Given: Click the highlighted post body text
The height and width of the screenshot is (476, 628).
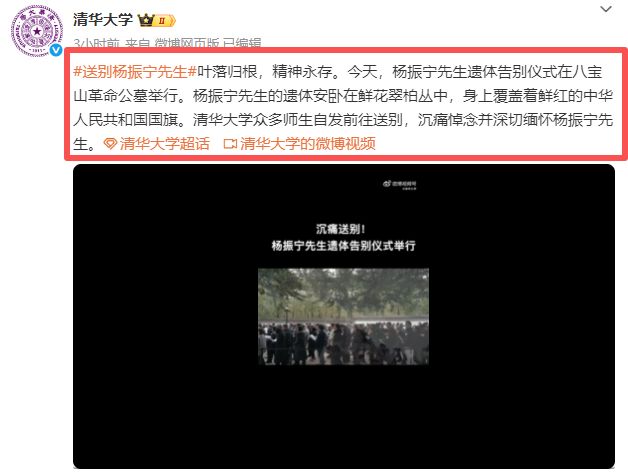Looking at the screenshot, I should click(x=343, y=107).
